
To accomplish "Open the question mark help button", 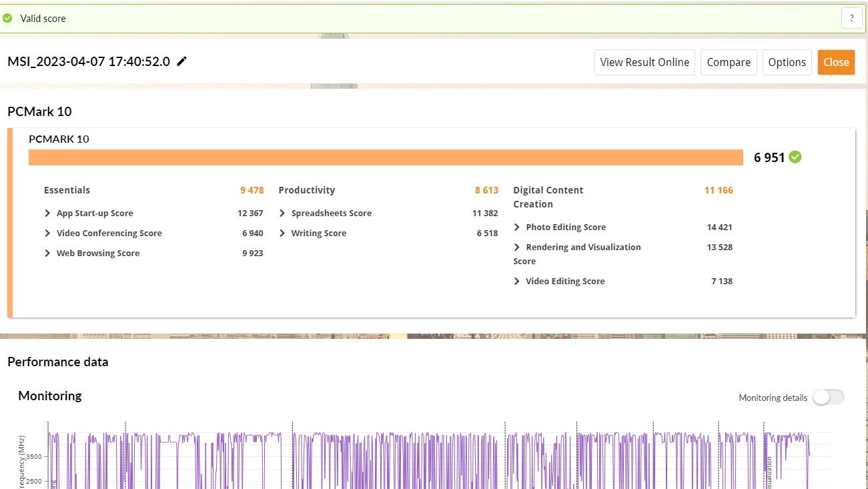I will click(851, 19).
